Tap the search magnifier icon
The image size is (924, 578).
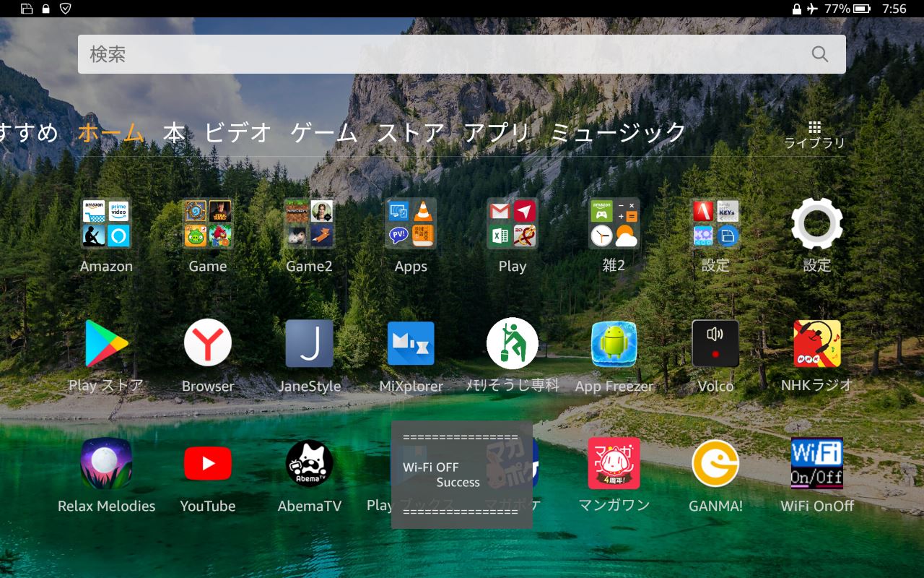coord(820,54)
